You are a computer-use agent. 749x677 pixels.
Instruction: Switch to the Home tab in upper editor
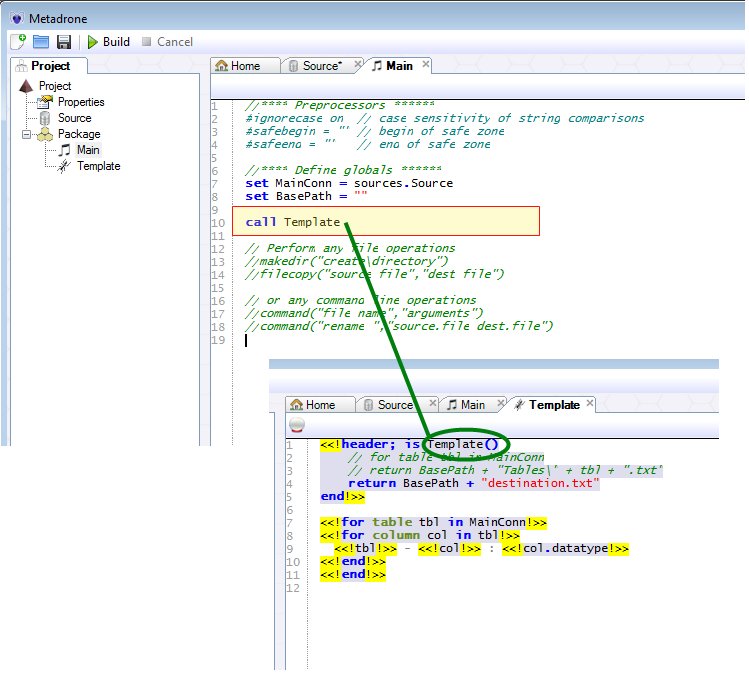(x=239, y=66)
